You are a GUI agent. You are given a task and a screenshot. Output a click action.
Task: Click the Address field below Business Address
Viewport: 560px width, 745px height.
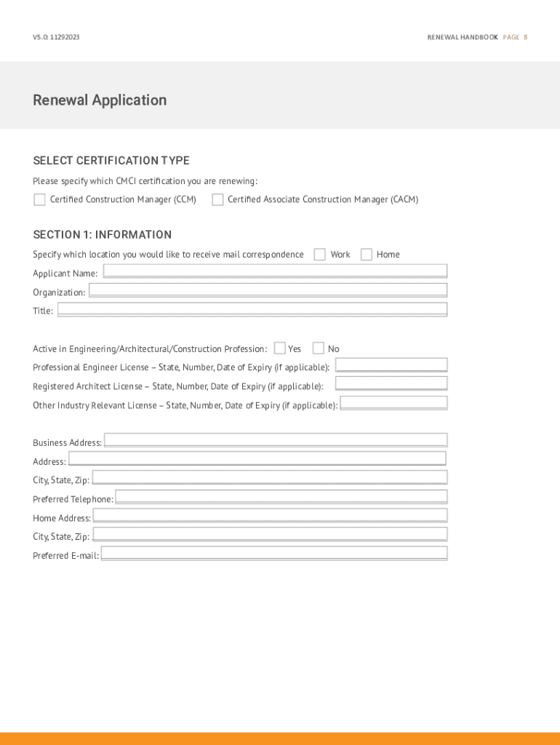tap(257, 458)
